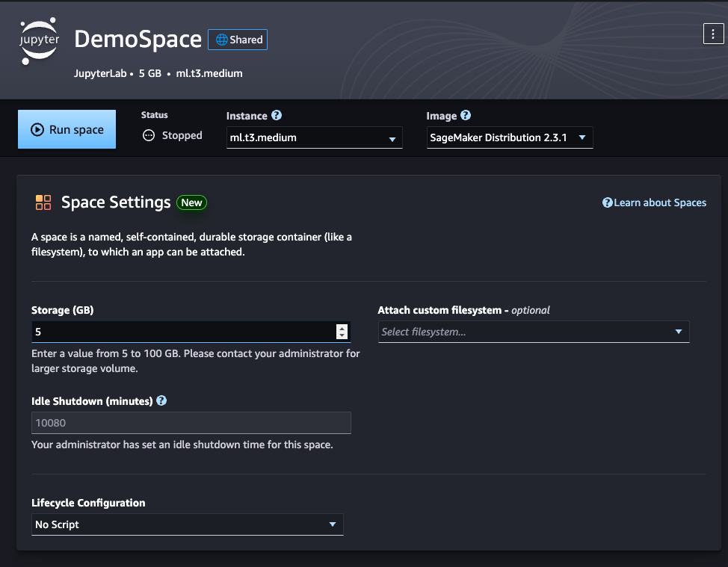Click the Shared globe badge
728x567 pixels.
point(238,40)
